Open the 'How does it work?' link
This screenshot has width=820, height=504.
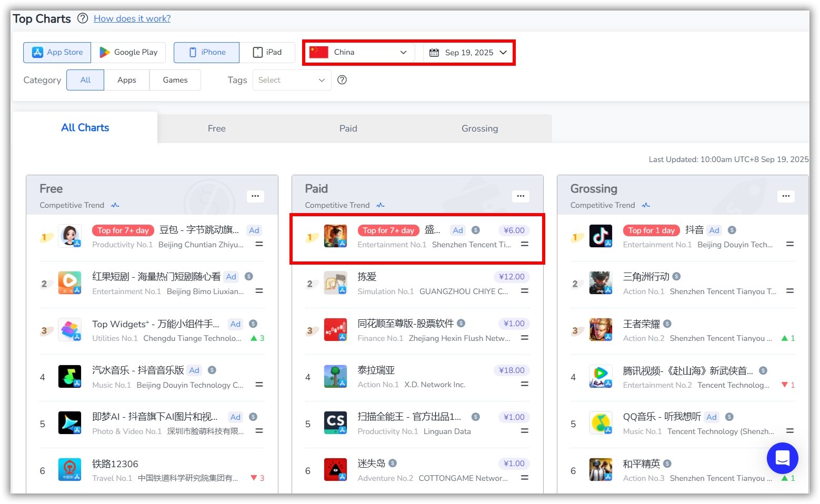(x=132, y=18)
